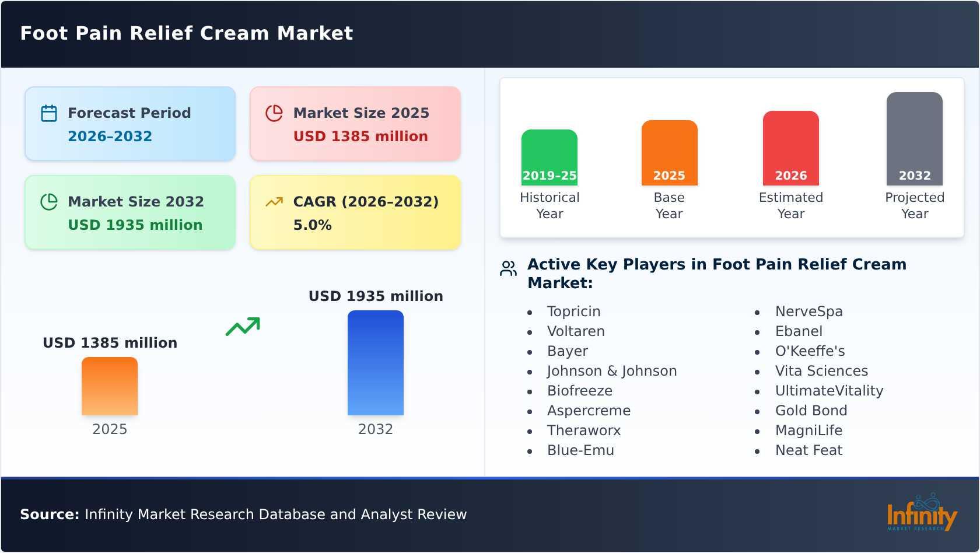The height and width of the screenshot is (553, 980).
Task: Click the 2032 axis label under blue bar
Action: [x=376, y=429]
